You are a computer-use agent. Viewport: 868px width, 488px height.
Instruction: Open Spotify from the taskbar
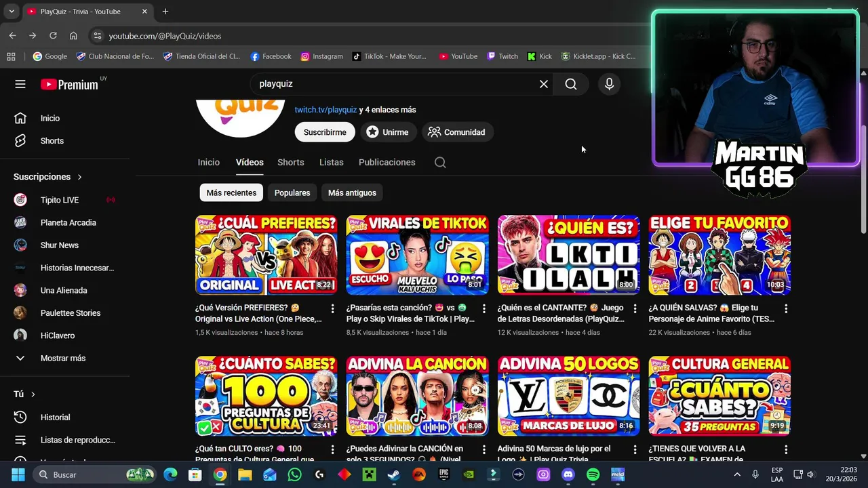click(593, 474)
